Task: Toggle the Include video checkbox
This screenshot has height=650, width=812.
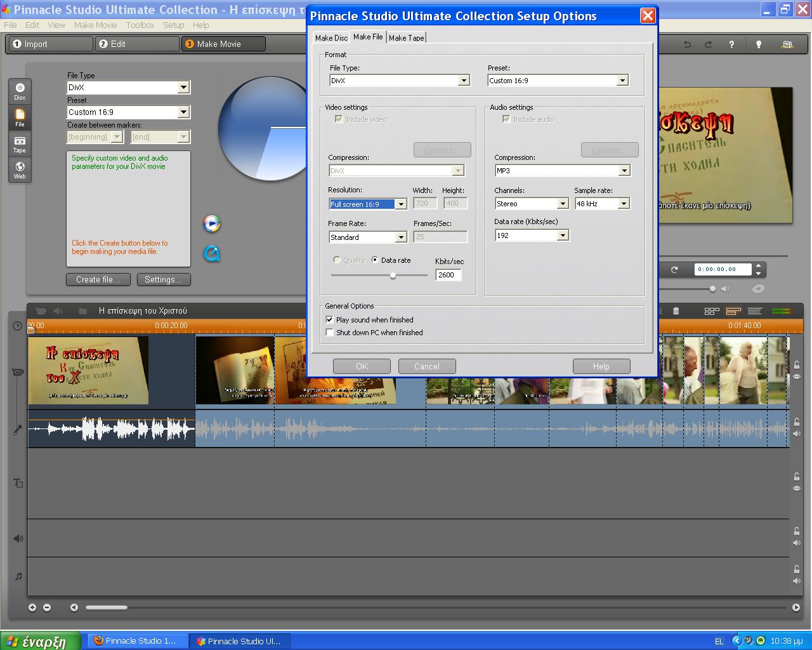Action: [x=339, y=119]
